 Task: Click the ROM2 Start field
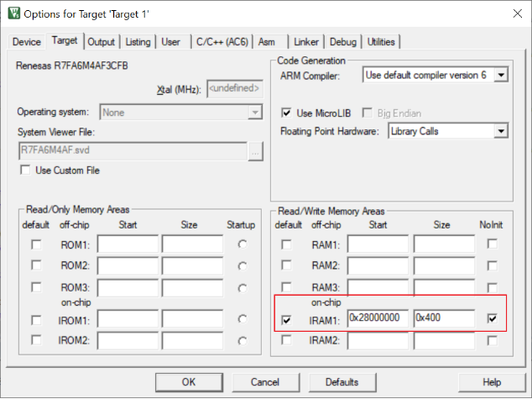128,266
